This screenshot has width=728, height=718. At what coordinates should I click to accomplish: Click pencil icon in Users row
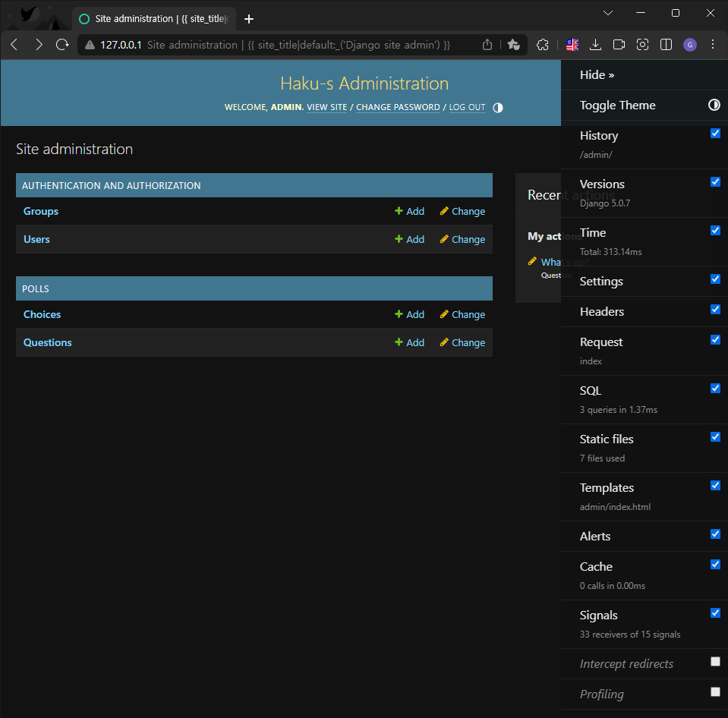click(x=444, y=238)
